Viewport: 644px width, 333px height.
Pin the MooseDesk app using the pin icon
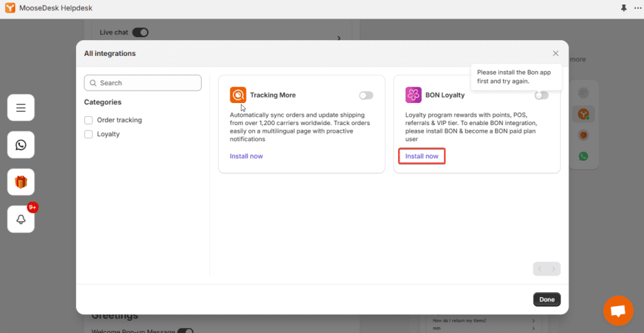[x=624, y=8]
